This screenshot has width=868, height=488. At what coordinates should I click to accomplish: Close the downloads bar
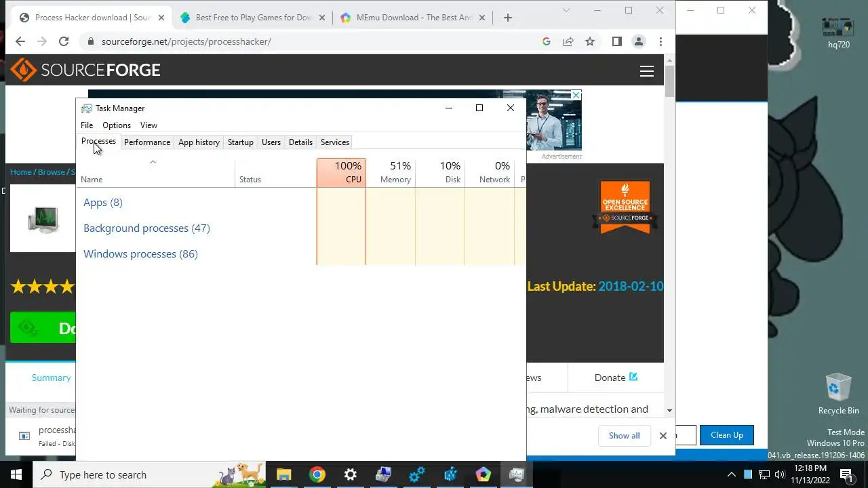click(x=663, y=436)
